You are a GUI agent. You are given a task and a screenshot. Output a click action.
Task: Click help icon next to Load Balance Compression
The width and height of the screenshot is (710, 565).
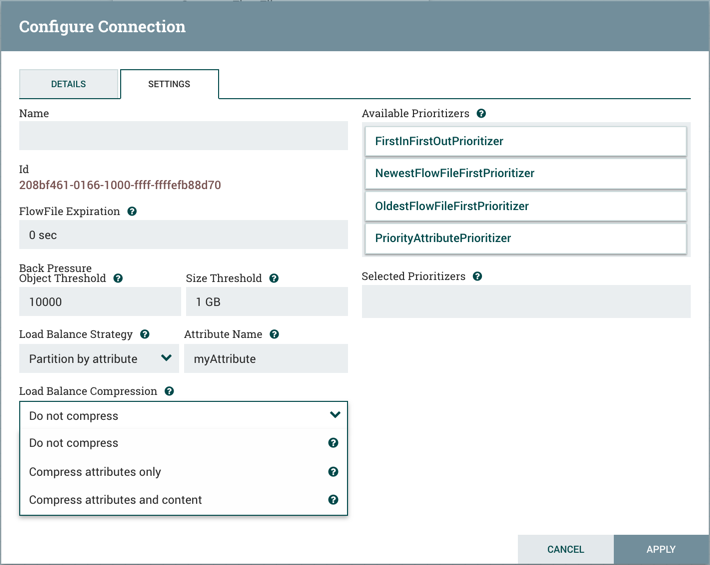pos(169,392)
